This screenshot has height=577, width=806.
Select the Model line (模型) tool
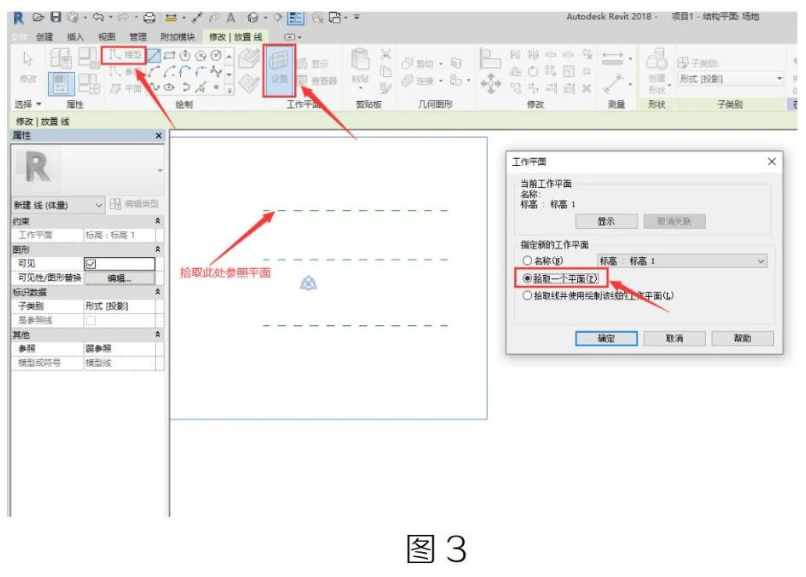click(124, 55)
